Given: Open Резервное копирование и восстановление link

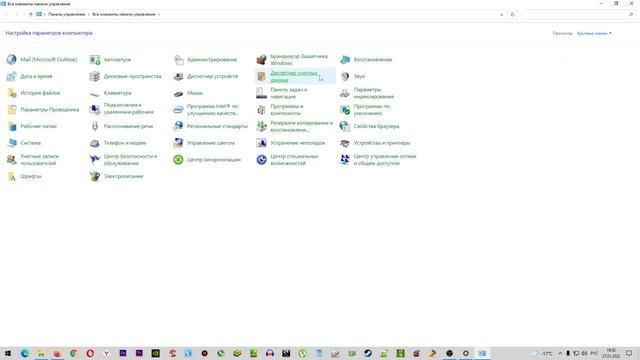Looking at the screenshot, I should coord(301,127).
